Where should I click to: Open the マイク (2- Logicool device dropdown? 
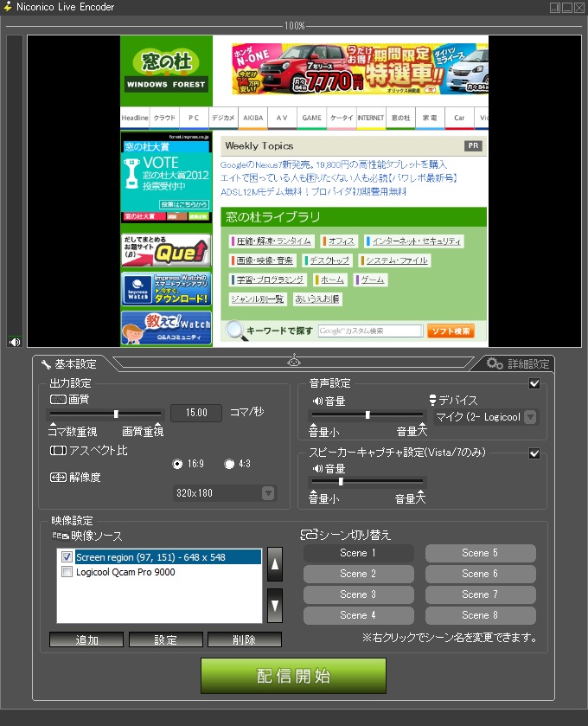coord(486,417)
